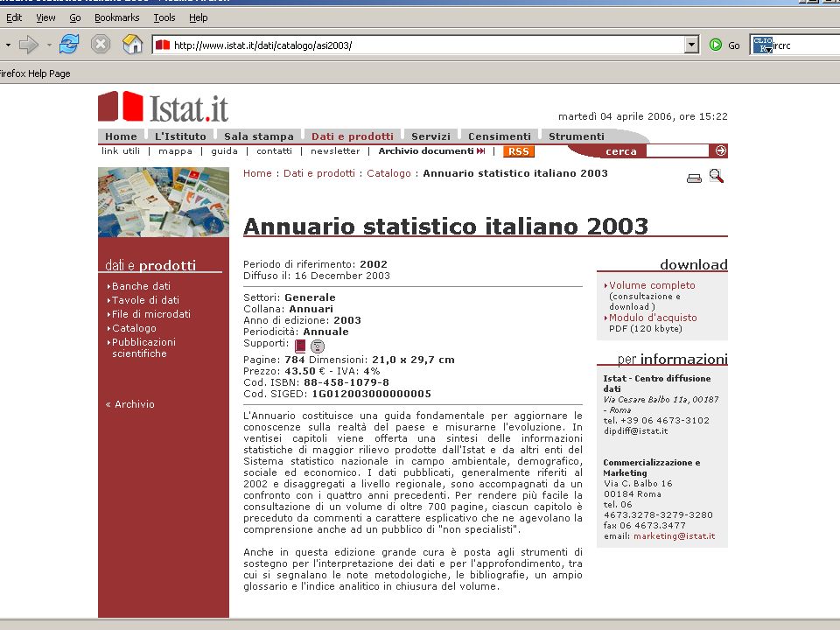
Task: Email marketing@istat.it link
Action: (x=674, y=536)
